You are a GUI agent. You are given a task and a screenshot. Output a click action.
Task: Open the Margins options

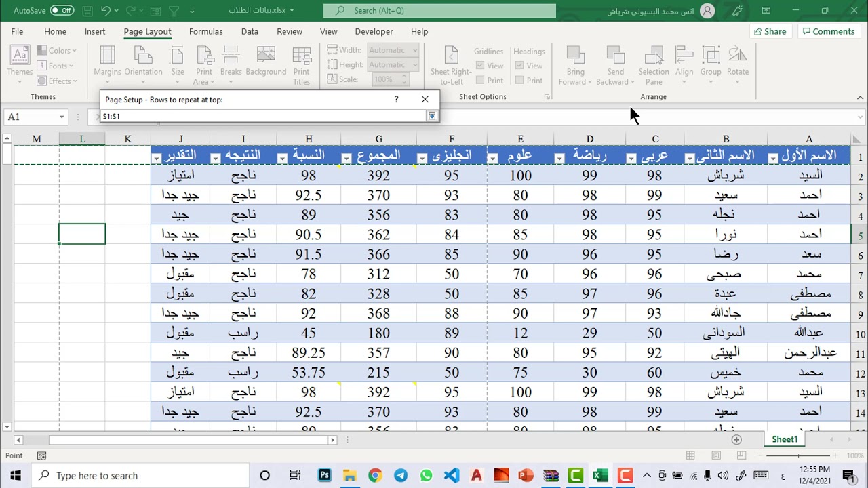(x=107, y=65)
